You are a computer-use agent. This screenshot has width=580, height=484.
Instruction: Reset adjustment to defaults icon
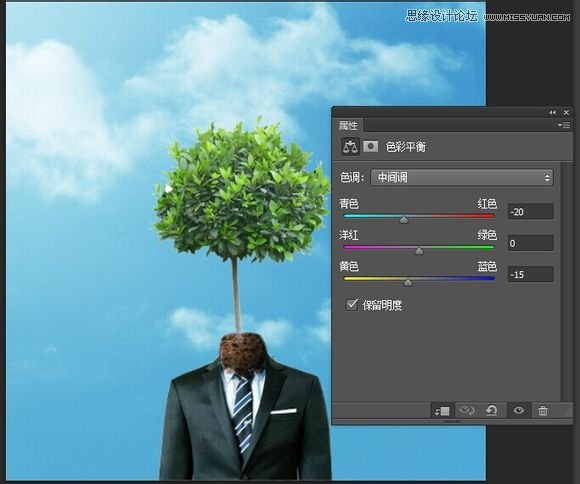coord(491,410)
